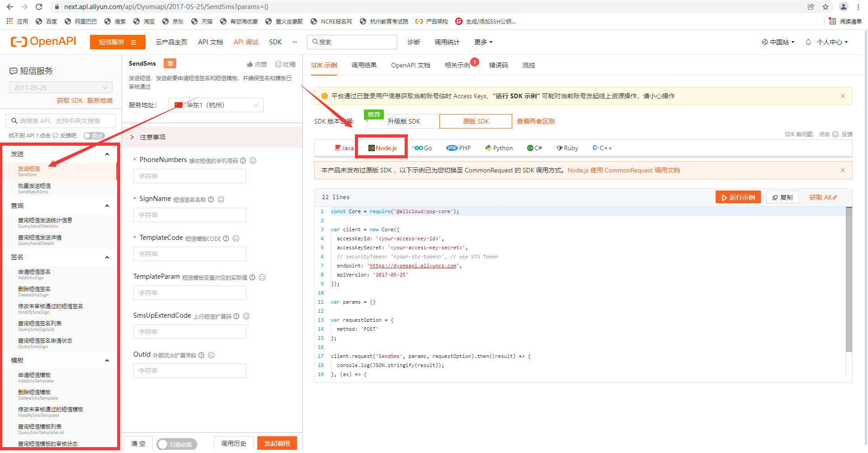Click the 发起调用 button
The height and width of the screenshot is (453, 868).
pos(277,443)
